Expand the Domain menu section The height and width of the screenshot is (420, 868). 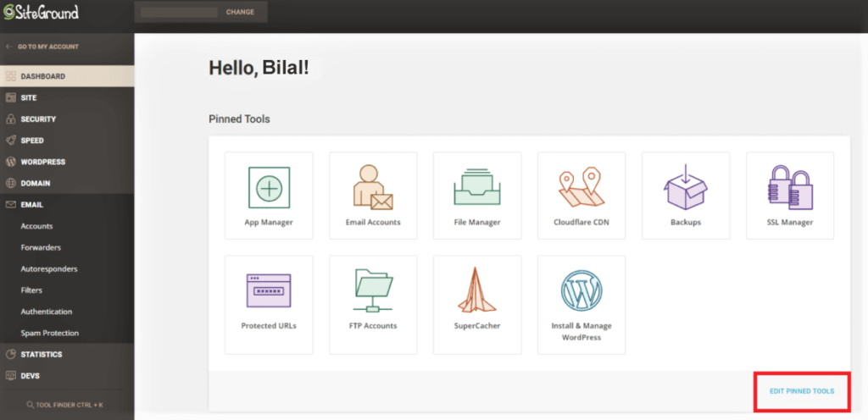(67, 183)
